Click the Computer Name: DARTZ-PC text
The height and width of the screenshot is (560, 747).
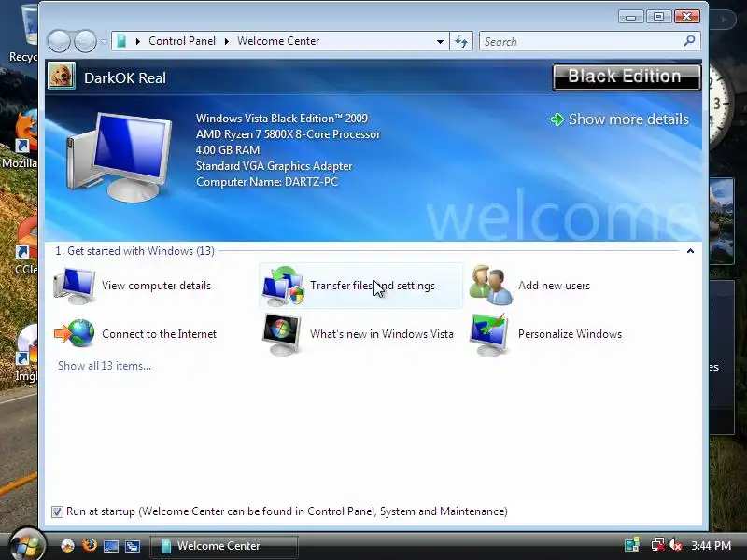pos(267,182)
